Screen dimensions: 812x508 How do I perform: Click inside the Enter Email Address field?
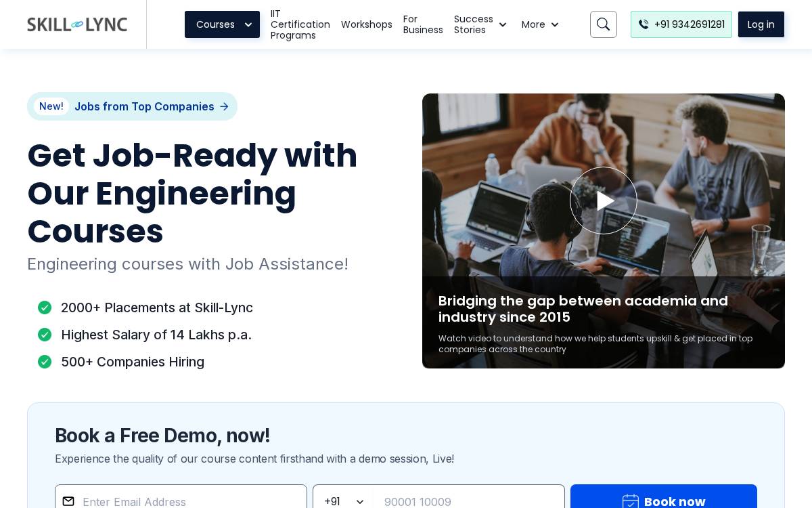click(x=181, y=501)
